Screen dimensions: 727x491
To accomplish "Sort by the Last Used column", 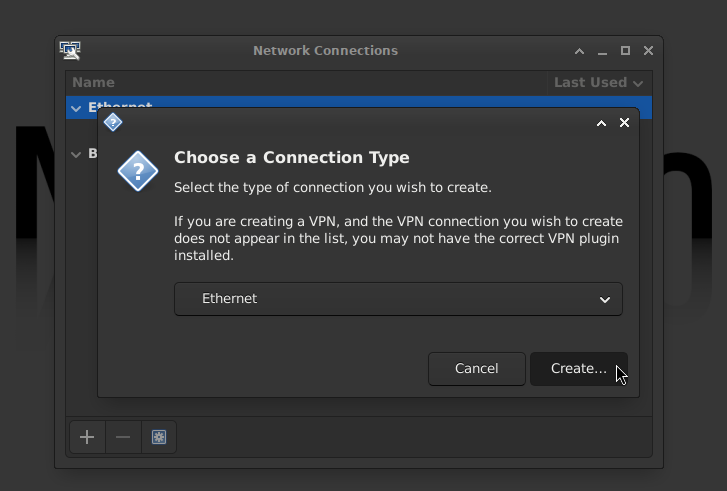I will (599, 83).
